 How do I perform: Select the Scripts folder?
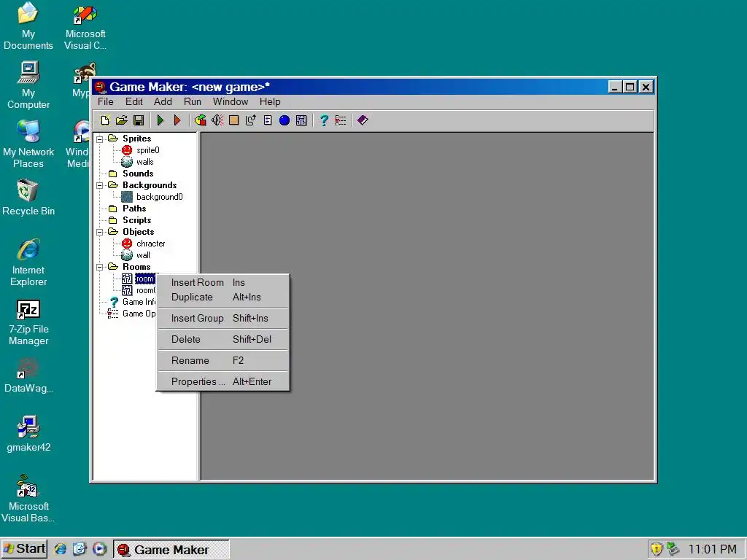[x=136, y=220]
